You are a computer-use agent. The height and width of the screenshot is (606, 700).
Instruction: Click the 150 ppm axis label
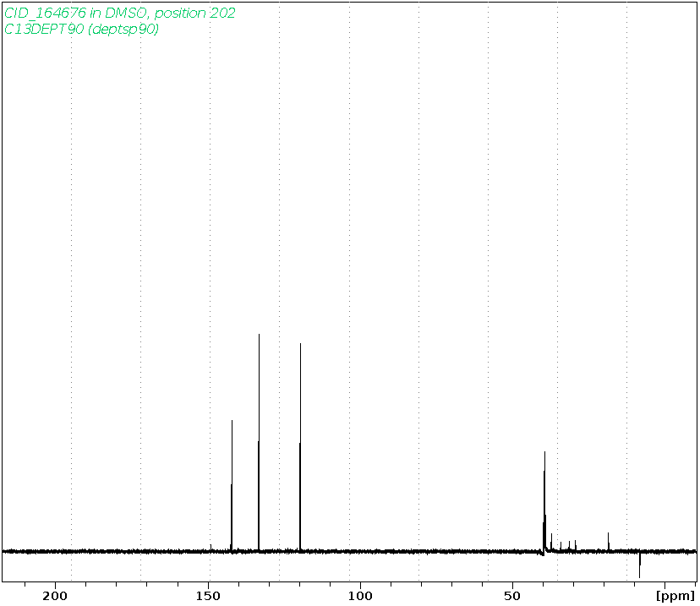pyautogui.click(x=208, y=596)
